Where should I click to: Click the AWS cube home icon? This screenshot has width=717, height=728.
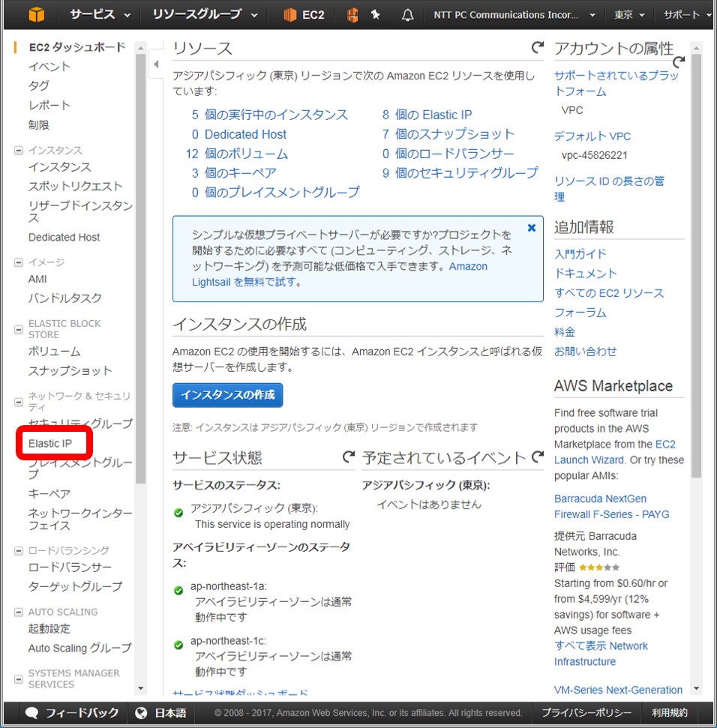36,15
